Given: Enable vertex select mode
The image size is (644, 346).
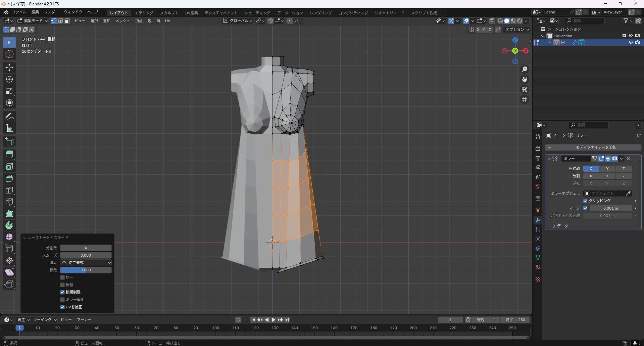Looking at the screenshot, I should pyautogui.click(x=54, y=21).
